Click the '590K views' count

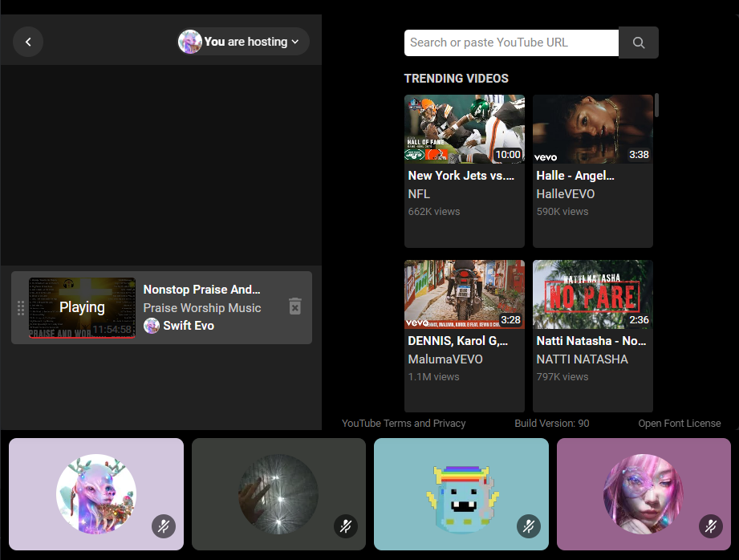click(562, 212)
